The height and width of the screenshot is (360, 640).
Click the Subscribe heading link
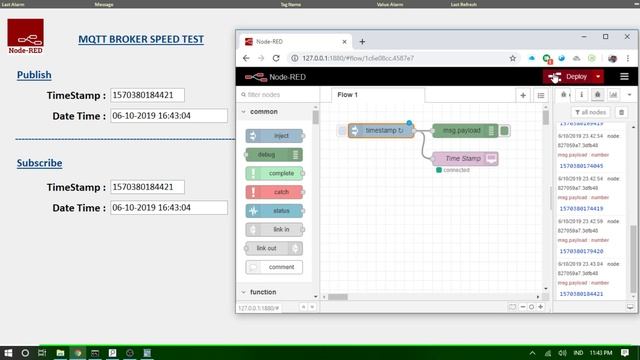pyautogui.click(x=39, y=163)
